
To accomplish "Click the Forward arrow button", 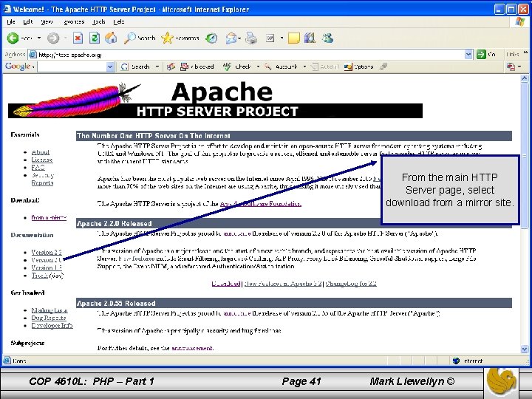I will tap(53, 38).
